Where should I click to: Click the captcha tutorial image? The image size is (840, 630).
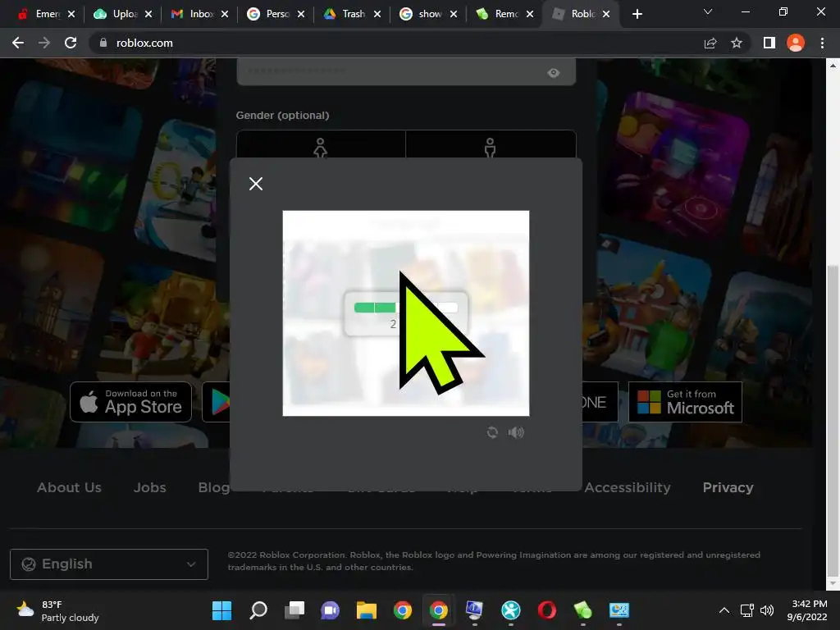(x=405, y=313)
